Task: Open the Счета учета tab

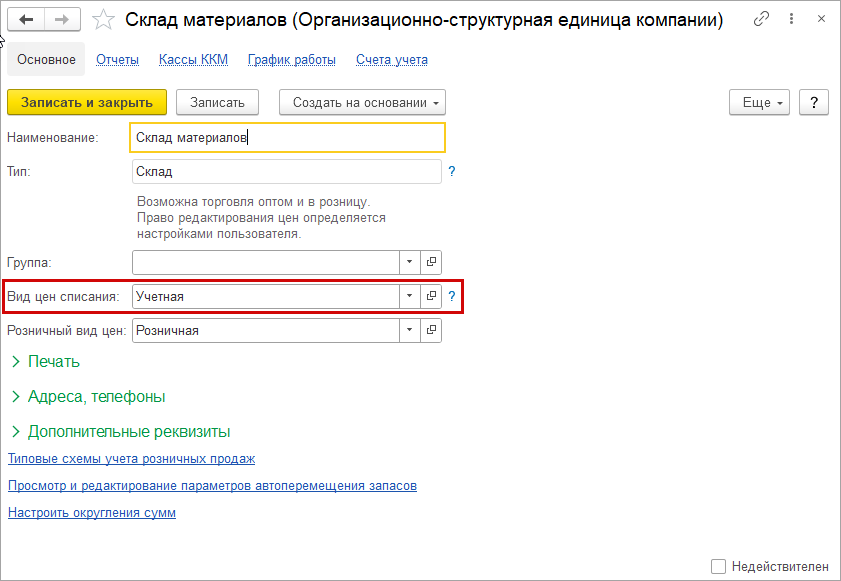Action: (x=392, y=60)
